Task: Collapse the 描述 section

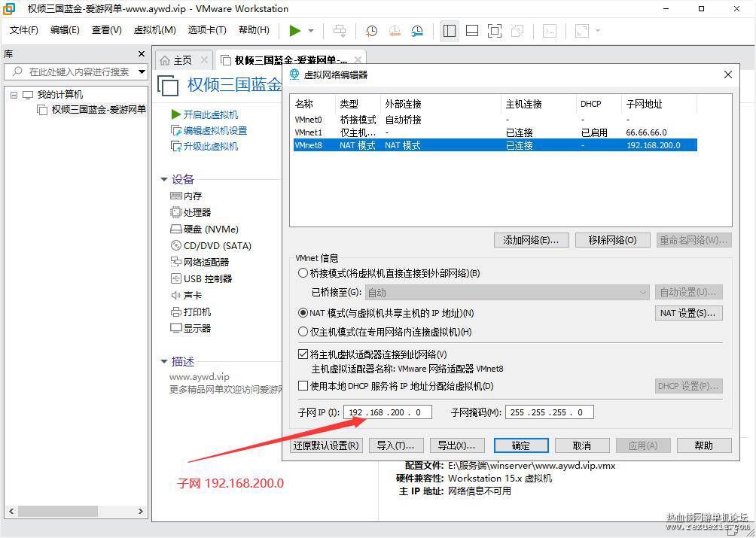Action: 164,361
